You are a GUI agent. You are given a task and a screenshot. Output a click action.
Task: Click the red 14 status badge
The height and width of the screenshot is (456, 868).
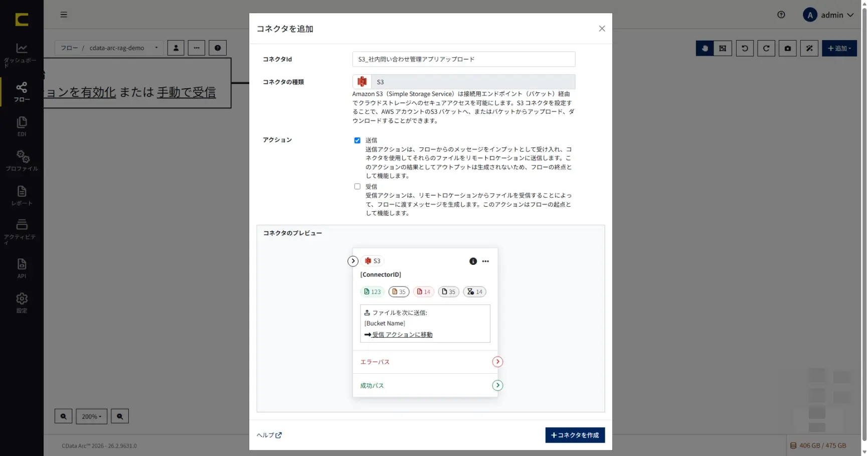[x=424, y=291]
